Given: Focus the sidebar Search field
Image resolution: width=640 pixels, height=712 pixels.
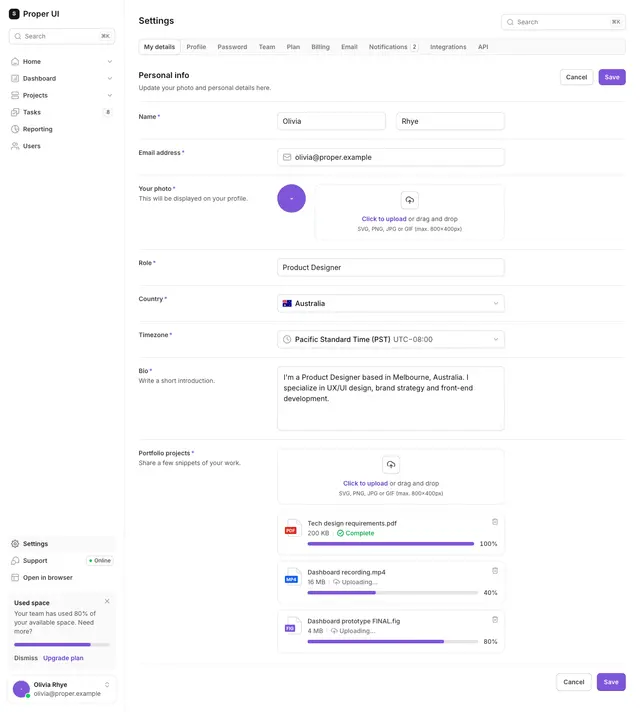Looking at the screenshot, I should pos(62,36).
